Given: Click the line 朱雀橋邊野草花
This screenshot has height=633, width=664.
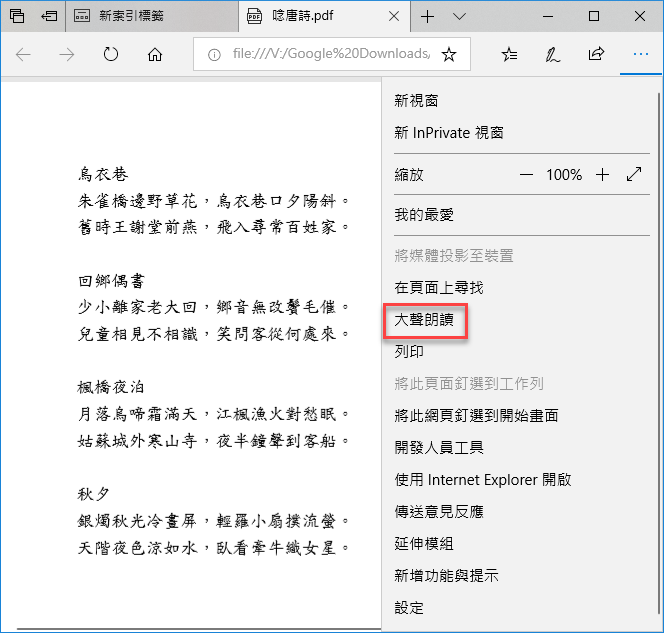Looking at the screenshot, I should click(x=138, y=201).
